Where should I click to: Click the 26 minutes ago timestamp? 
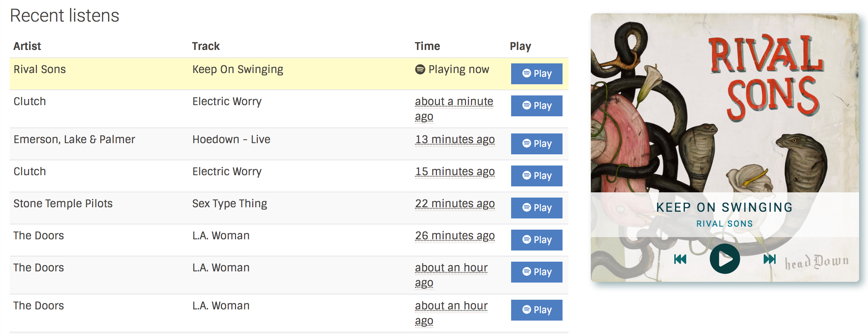click(455, 236)
